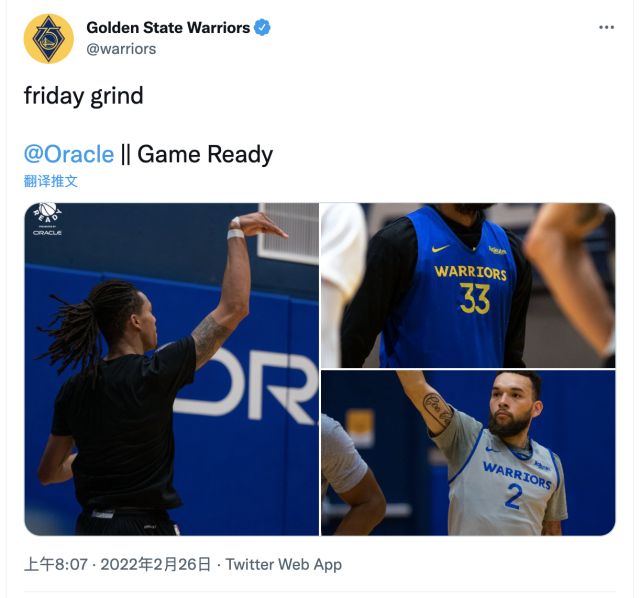The width and height of the screenshot is (641, 598).
Task: Click the date 2022年2月26日
Action: pos(156,564)
